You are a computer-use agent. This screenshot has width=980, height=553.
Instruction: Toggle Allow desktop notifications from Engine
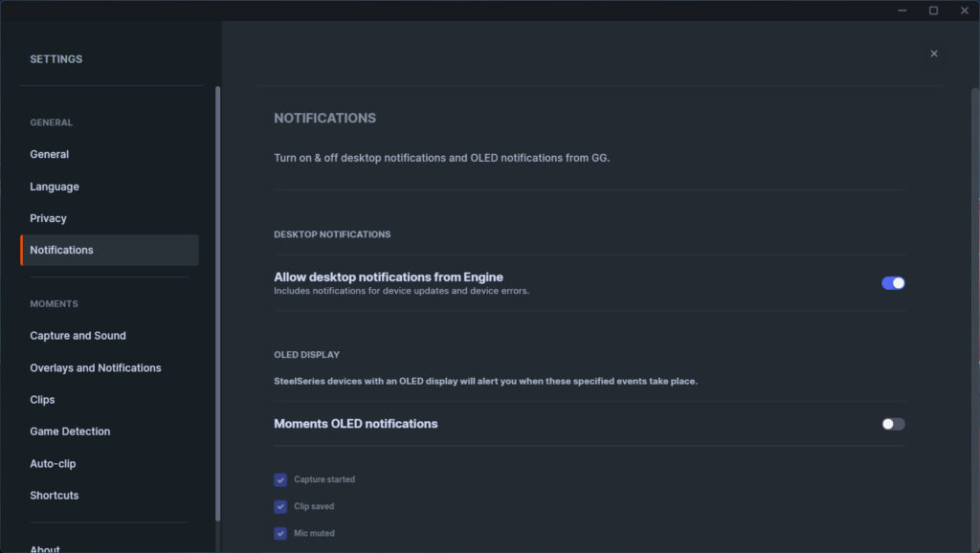click(x=893, y=283)
